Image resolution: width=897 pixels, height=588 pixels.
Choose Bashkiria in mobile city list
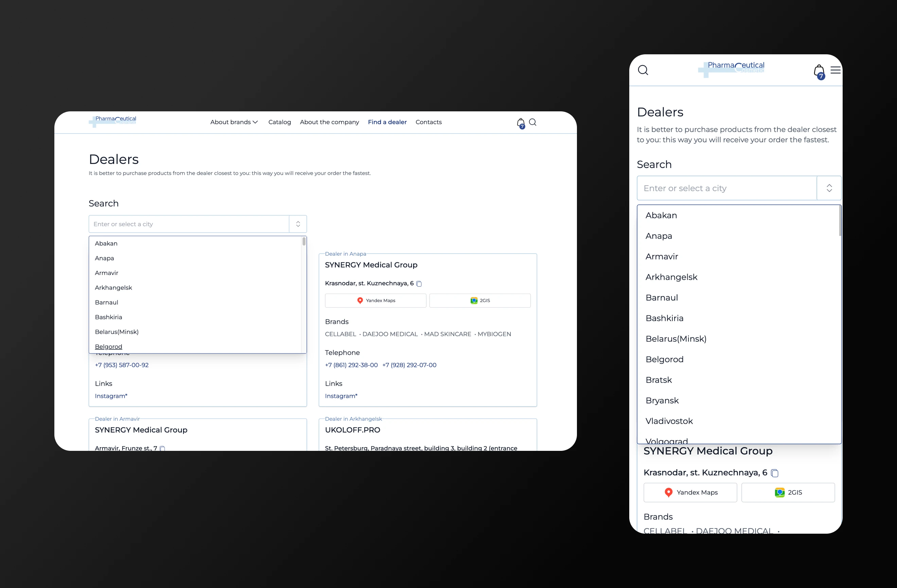738,318
